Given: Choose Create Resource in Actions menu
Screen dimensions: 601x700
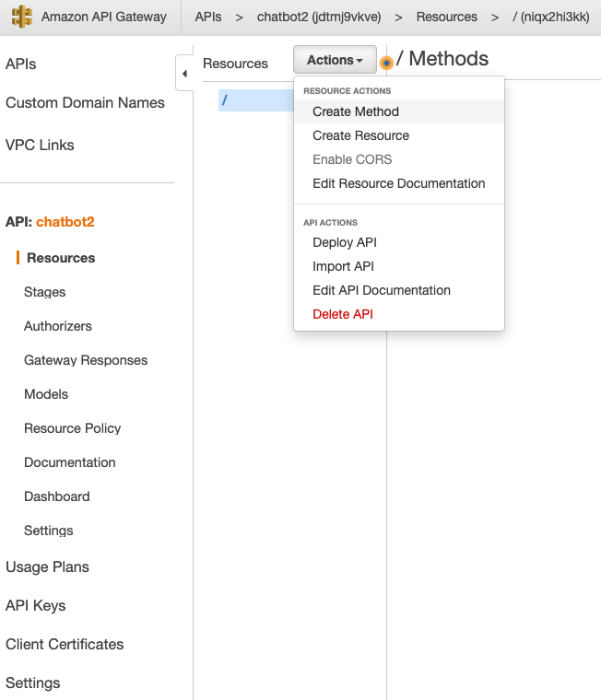Looking at the screenshot, I should click(360, 135).
